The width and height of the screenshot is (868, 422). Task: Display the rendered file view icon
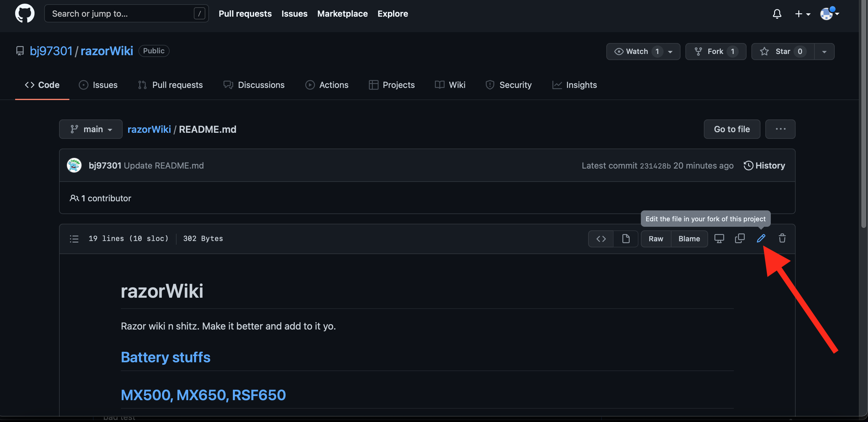(x=625, y=239)
